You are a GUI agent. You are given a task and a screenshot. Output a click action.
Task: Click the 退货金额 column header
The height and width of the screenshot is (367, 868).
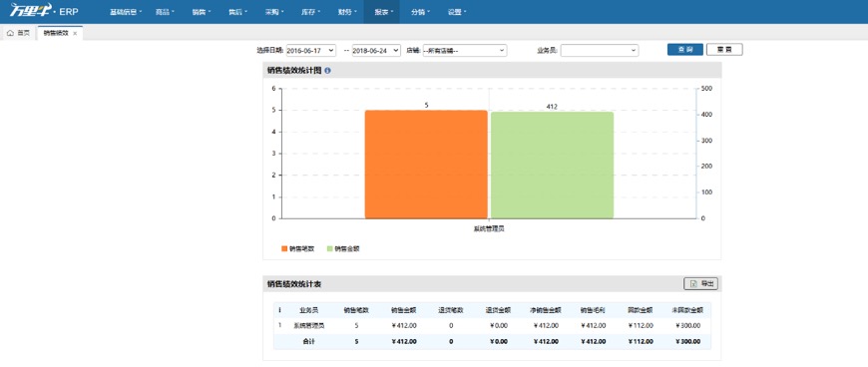pyautogui.click(x=498, y=310)
